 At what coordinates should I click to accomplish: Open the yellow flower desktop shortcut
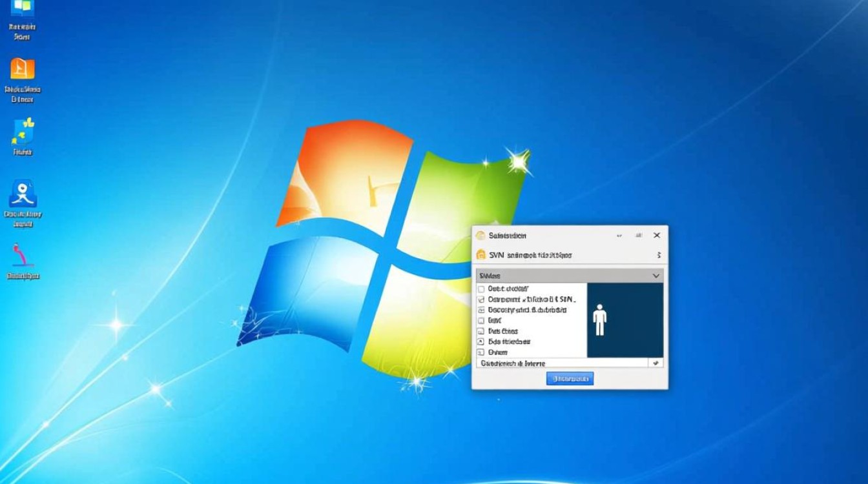click(23, 132)
